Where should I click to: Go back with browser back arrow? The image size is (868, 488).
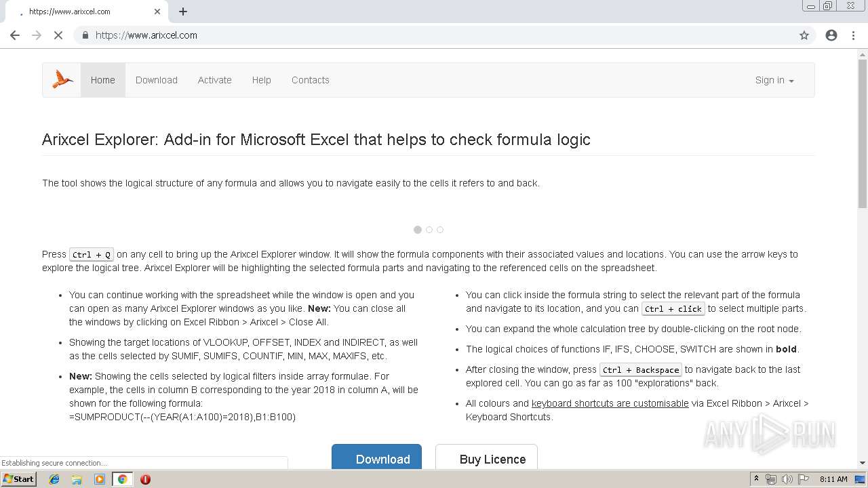pyautogui.click(x=15, y=35)
